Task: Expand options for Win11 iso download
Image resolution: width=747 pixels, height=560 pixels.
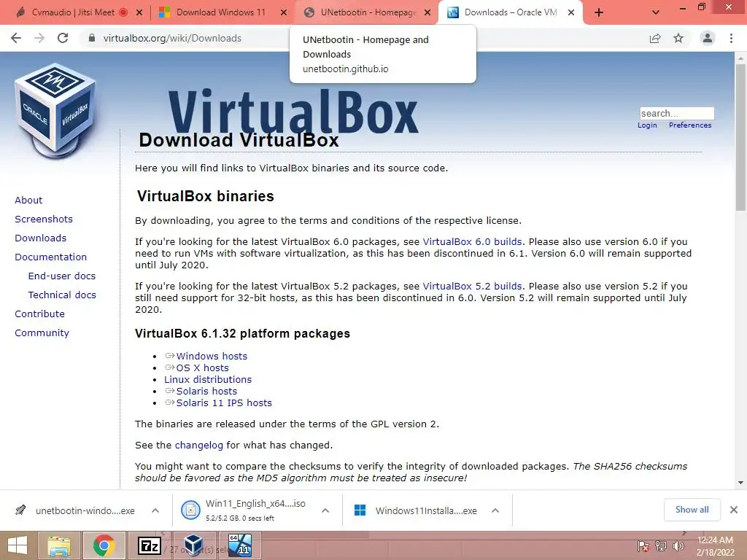Action: (325, 510)
